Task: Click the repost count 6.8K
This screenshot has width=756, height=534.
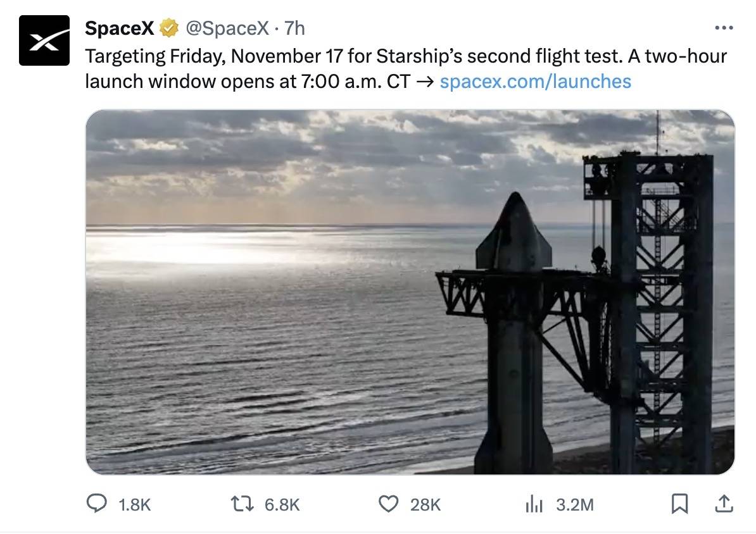Action: [281, 504]
